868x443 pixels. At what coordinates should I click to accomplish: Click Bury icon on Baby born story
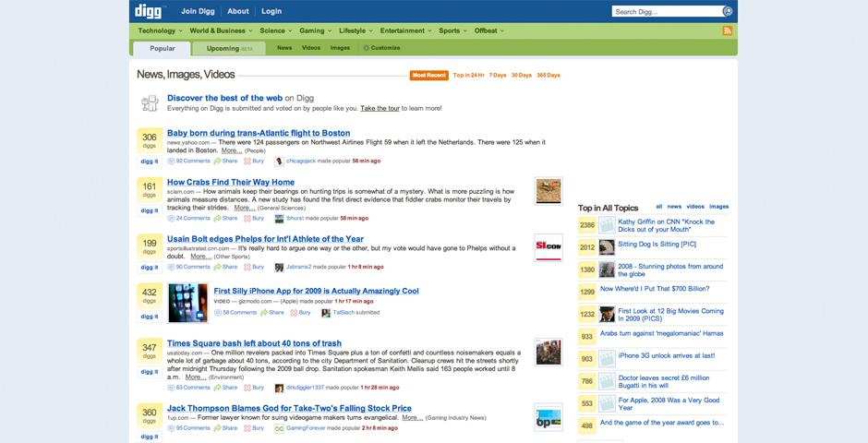(247, 161)
